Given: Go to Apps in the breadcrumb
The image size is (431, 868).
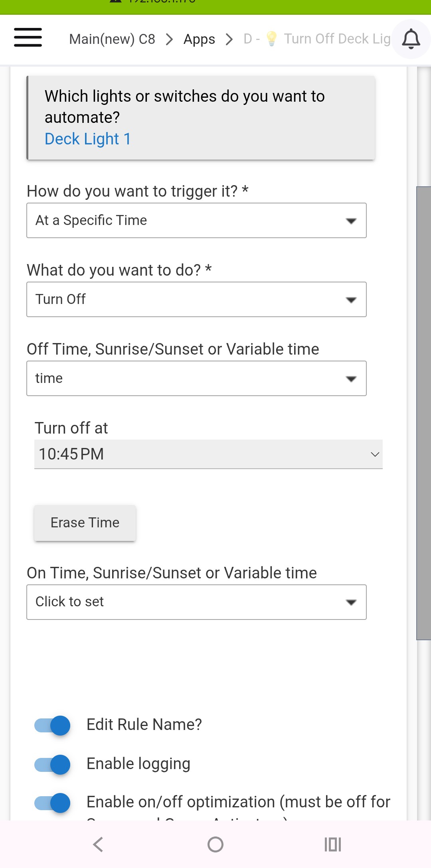Looking at the screenshot, I should pyautogui.click(x=199, y=39).
